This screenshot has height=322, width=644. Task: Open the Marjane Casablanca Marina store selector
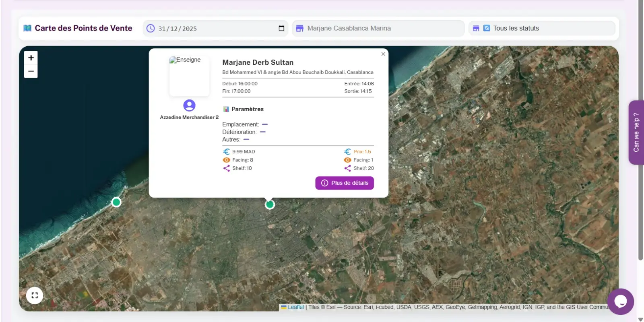pyautogui.click(x=378, y=28)
